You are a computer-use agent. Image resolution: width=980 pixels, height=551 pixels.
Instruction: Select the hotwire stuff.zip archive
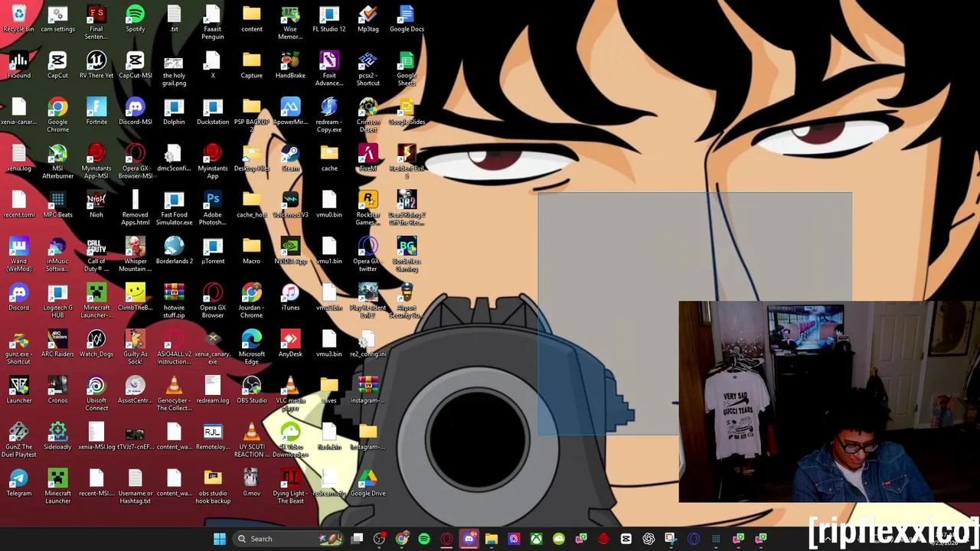click(174, 302)
